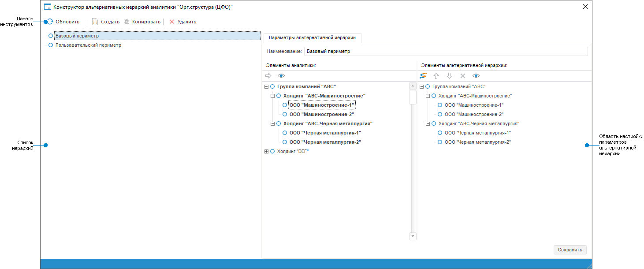The height and width of the screenshot is (269, 644).
Task: Select bold Группа компаний "ABC" in analytics tree
Action: tap(306, 86)
